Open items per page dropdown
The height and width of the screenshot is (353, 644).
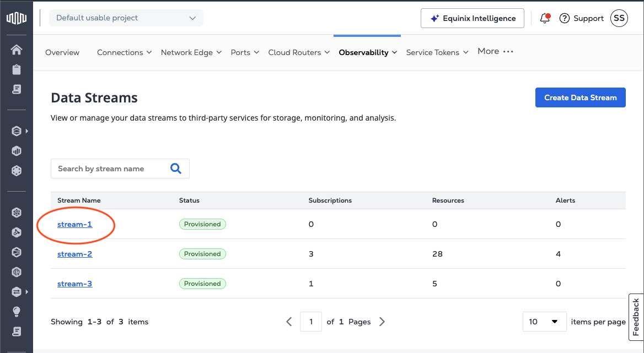(544, 322)
